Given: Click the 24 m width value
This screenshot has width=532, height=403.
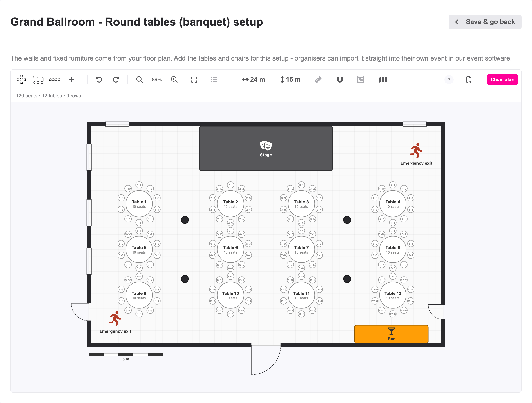Looking at the screenshot, I should pos(253,80).
